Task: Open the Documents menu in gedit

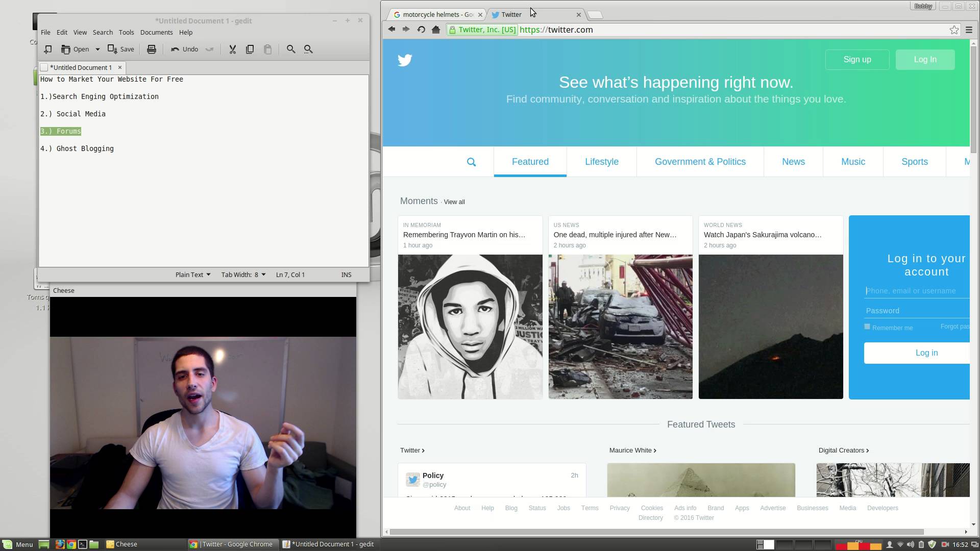Action: [156, 32]
